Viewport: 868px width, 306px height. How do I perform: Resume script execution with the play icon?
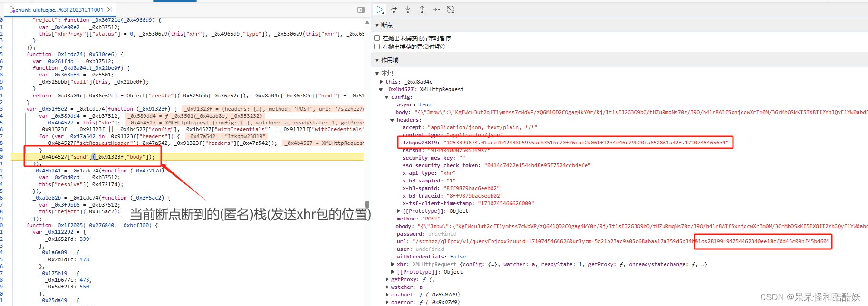tap(380, 10)
